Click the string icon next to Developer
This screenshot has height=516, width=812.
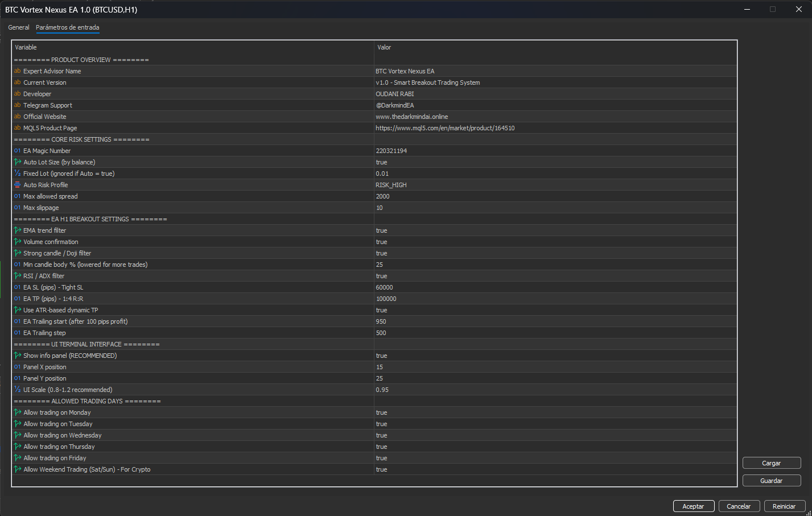click(x=17, y=94)
